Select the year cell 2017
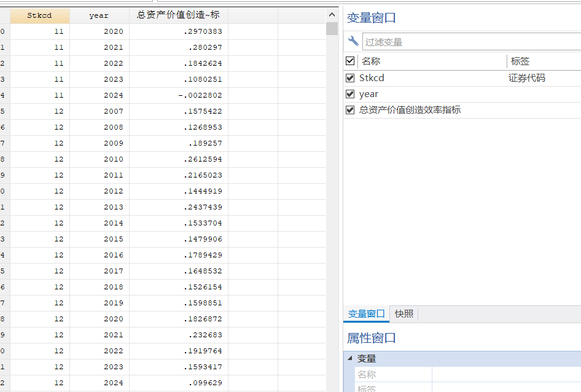Screen dimensions: 581x392 click(x=99, y=271)
